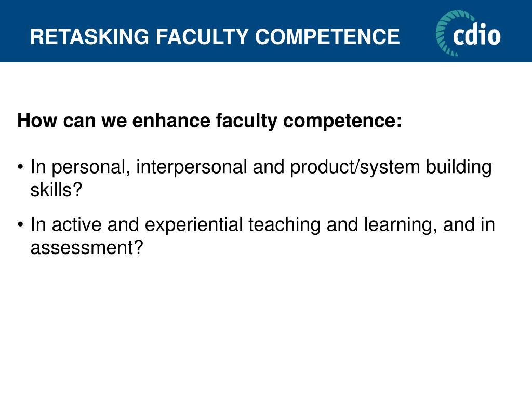Select the first bullet point marker

tap(21, 167)
